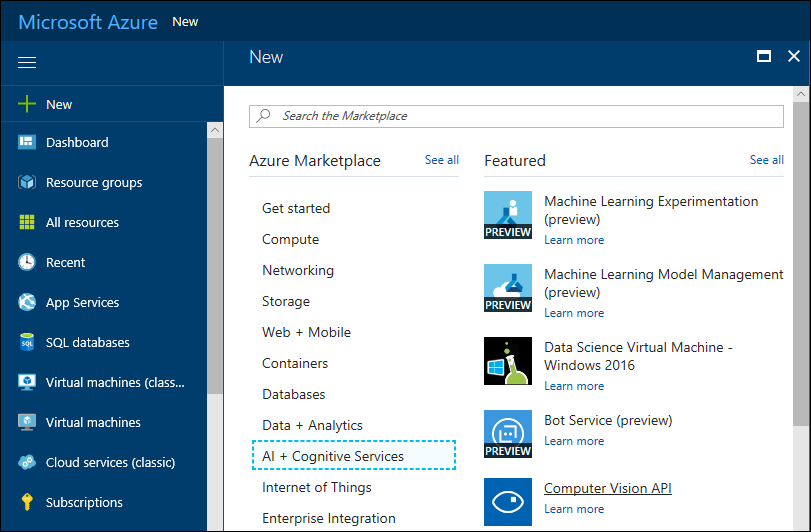The height and width of the screenshot is (532, 811).
Task: Close the New blade
Action: coord(794,56)
